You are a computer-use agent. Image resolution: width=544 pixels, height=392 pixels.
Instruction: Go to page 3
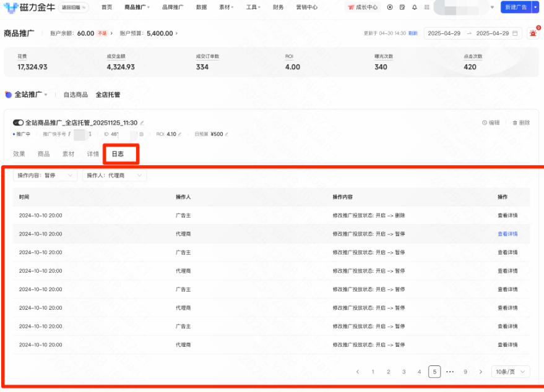click(404, 372)
